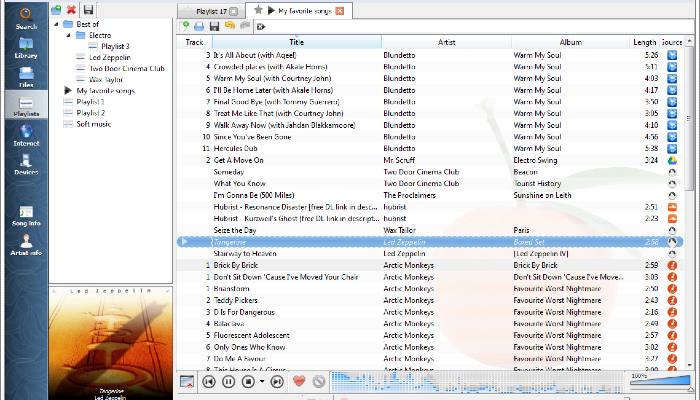Screen dimensions: 700x400
Task: Close the My favorite songs tab
Action: tap(340, 11)
